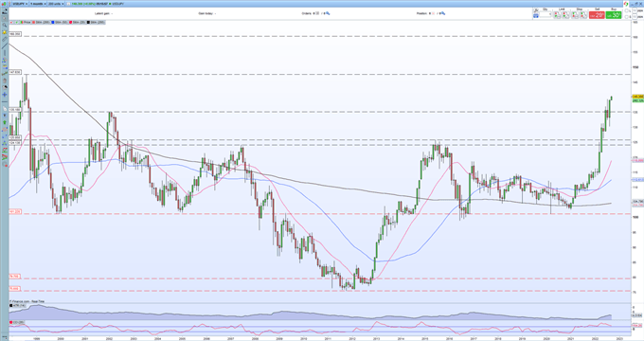Click the pin icon beside instrument selector

pos(9,4)
